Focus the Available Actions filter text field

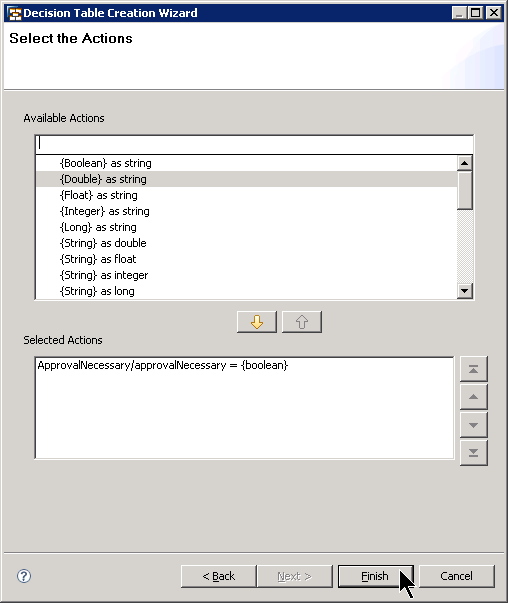[254, 144]
